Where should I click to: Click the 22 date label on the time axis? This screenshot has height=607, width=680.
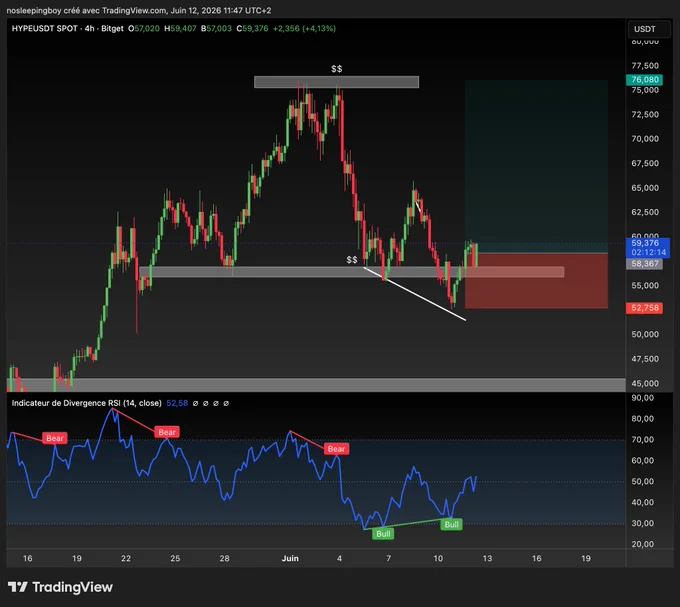point(126,558)
